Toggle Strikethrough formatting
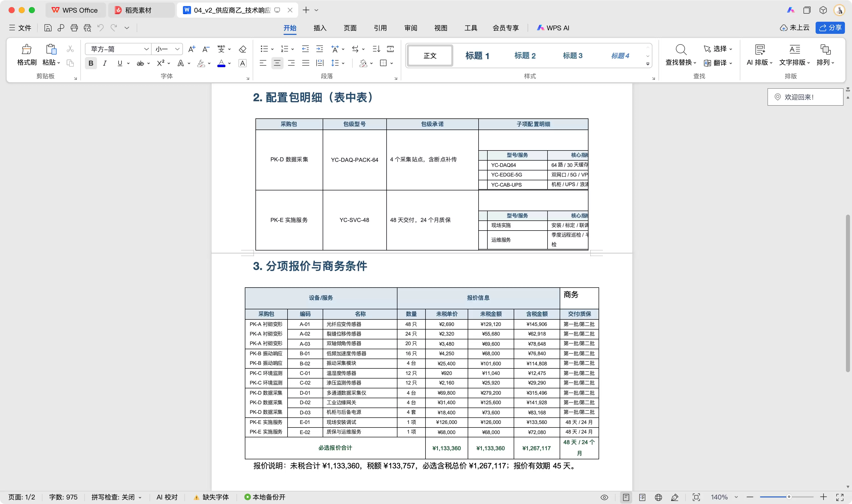The height and width of the screenshot is (504, 852). tap(140, 63)
